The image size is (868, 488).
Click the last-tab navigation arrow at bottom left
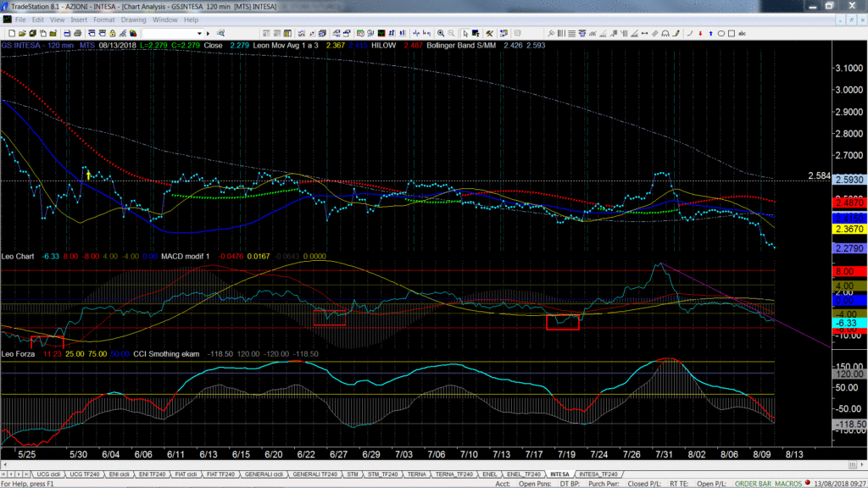coord(26,474)
